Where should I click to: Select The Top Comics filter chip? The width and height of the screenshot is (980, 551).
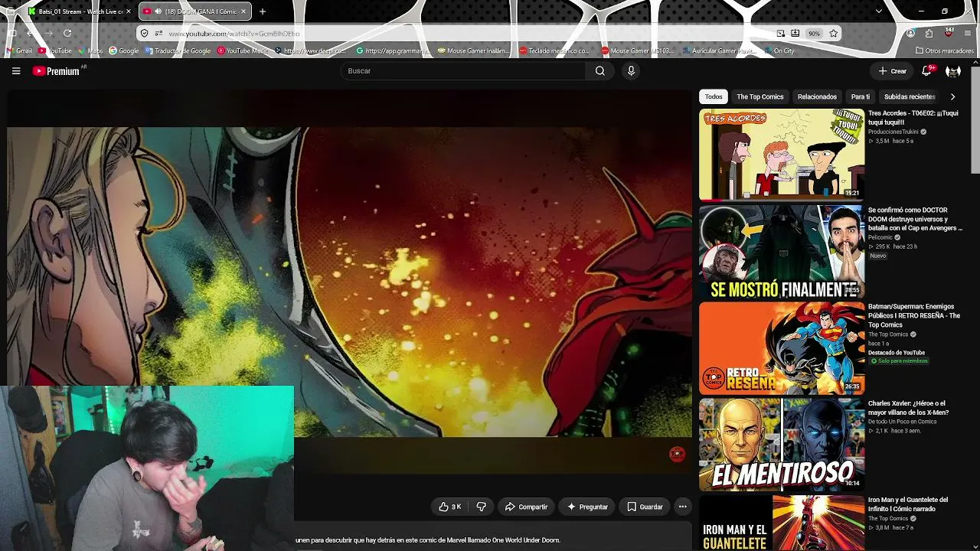[x=760, y=97]
